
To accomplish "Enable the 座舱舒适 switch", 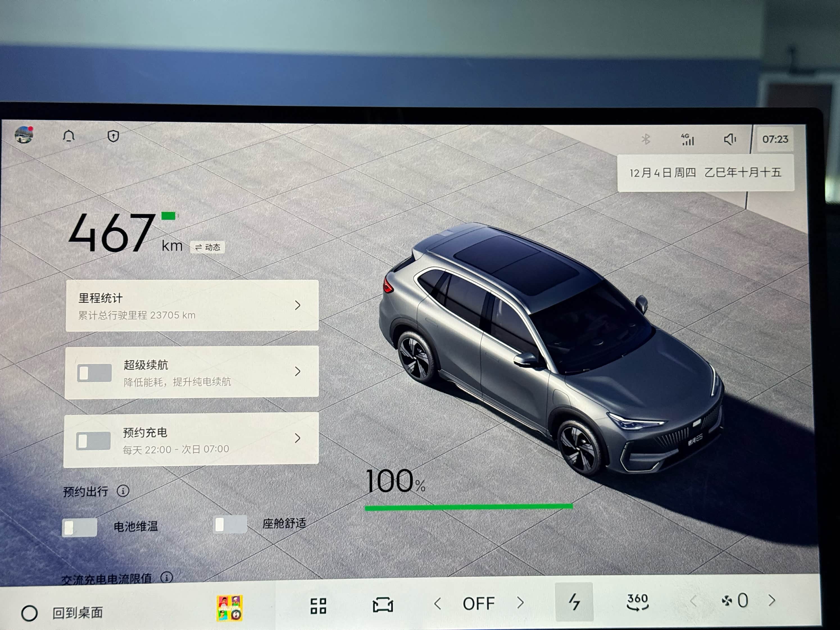I will pos(230,524).
